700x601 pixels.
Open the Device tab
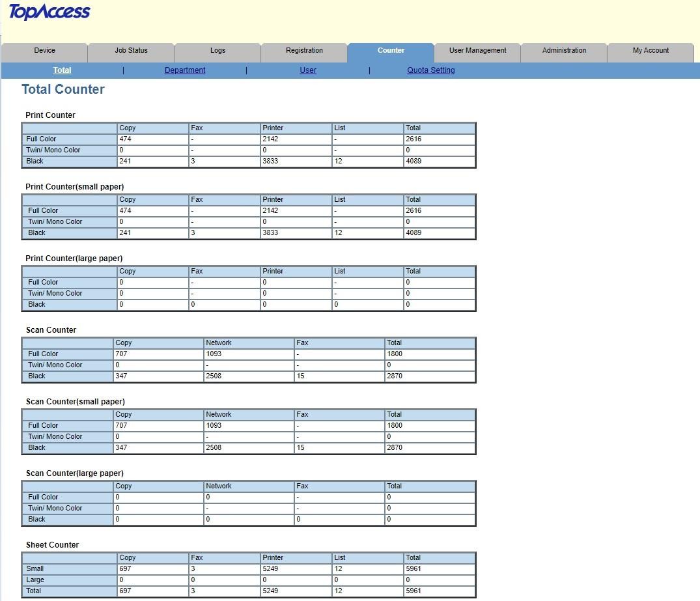[x=44, y=50]
